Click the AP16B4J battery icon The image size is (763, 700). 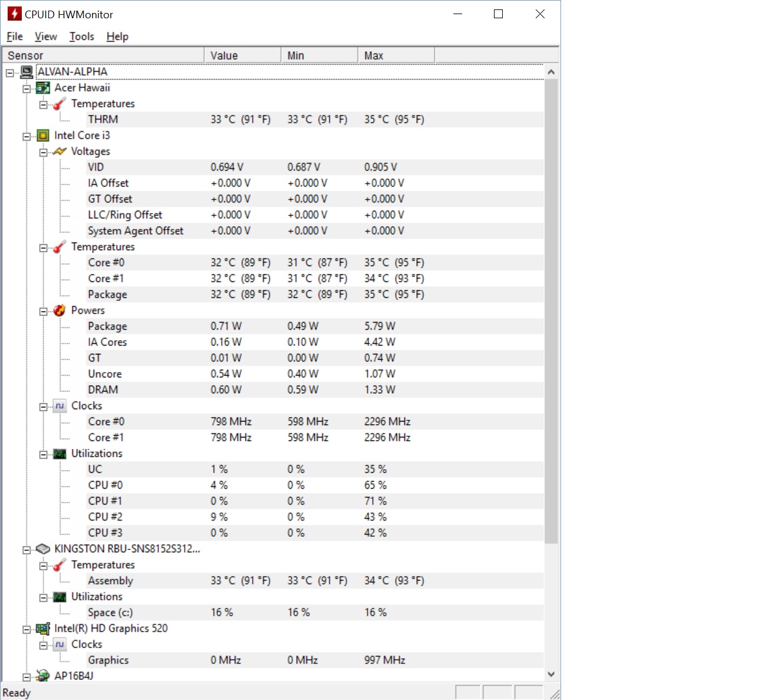coord(43,676)
